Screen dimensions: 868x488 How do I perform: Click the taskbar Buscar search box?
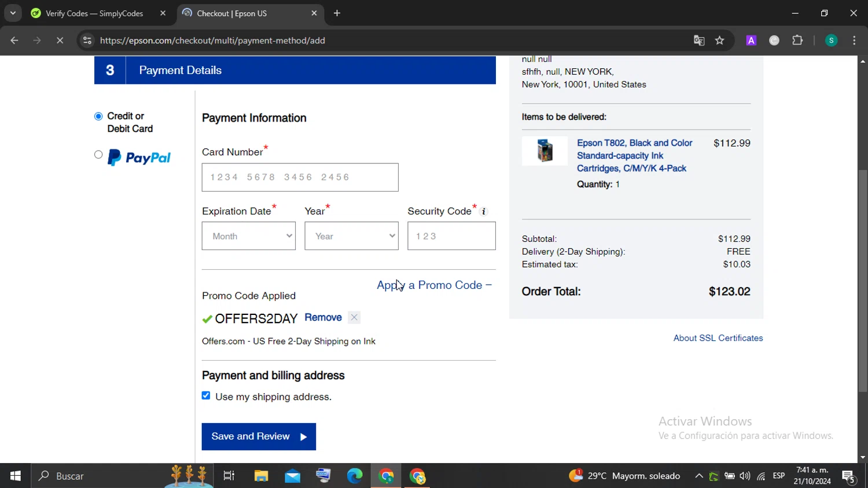click(123, 476)
